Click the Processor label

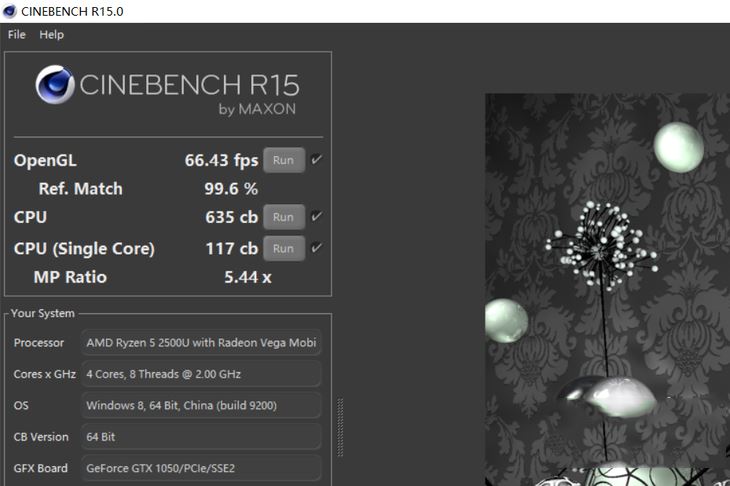point(39,343)
